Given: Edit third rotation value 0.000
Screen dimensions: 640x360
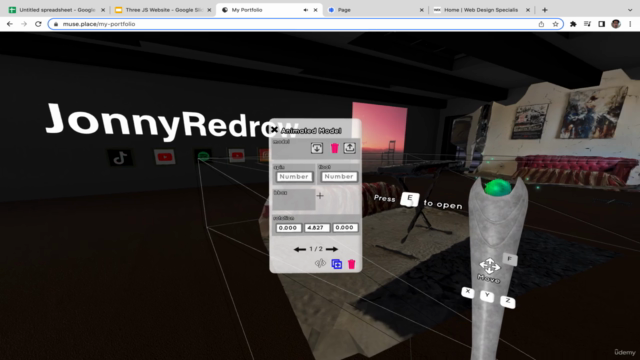Looking at the screenshot, I should (x=345, y=227).
